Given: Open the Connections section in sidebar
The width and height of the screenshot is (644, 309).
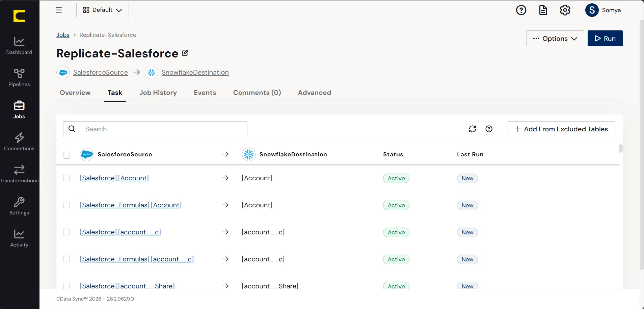Looking at the screenshot, I should coord(19,142).
